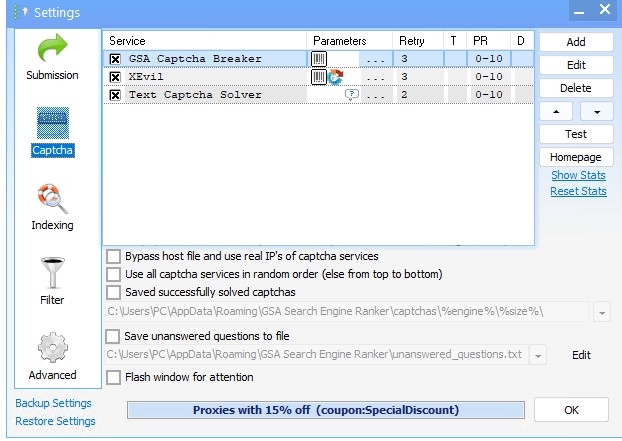
Task: Select the Captcha settings icon
Action: pyautogui.click(x=52, y=131)
